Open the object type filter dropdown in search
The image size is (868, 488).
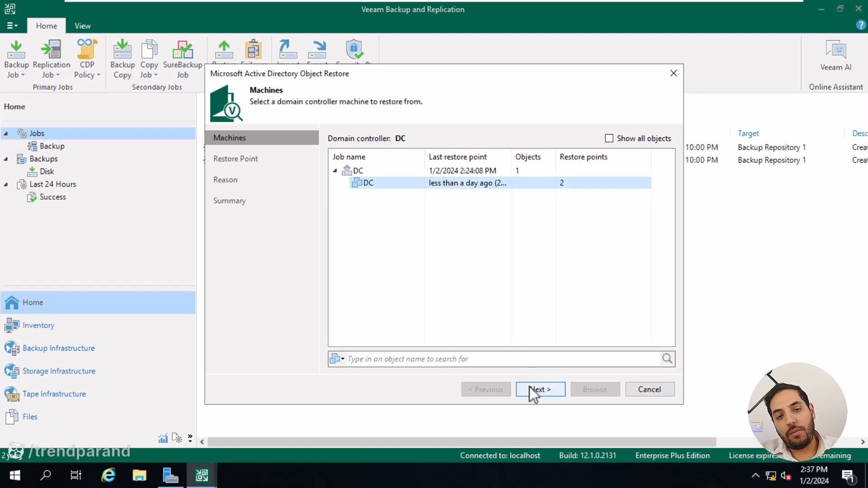click(x=337, y=359)
